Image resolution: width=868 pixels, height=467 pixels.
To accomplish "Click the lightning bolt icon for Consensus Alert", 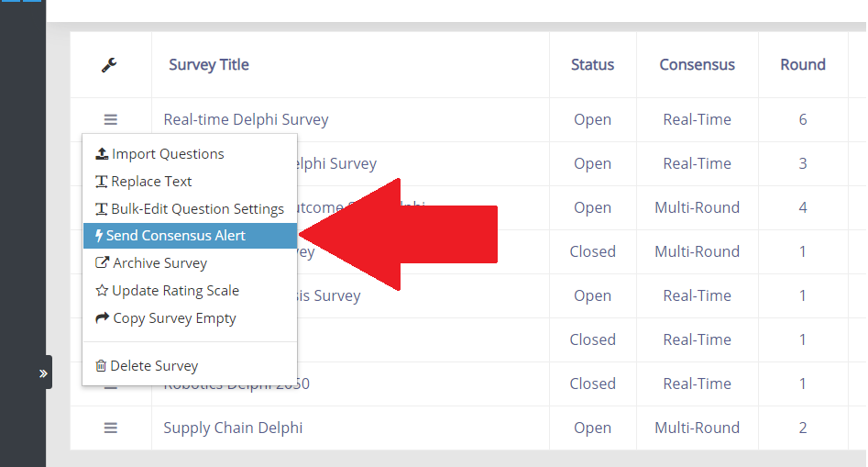I will click(x=99, y=236).
